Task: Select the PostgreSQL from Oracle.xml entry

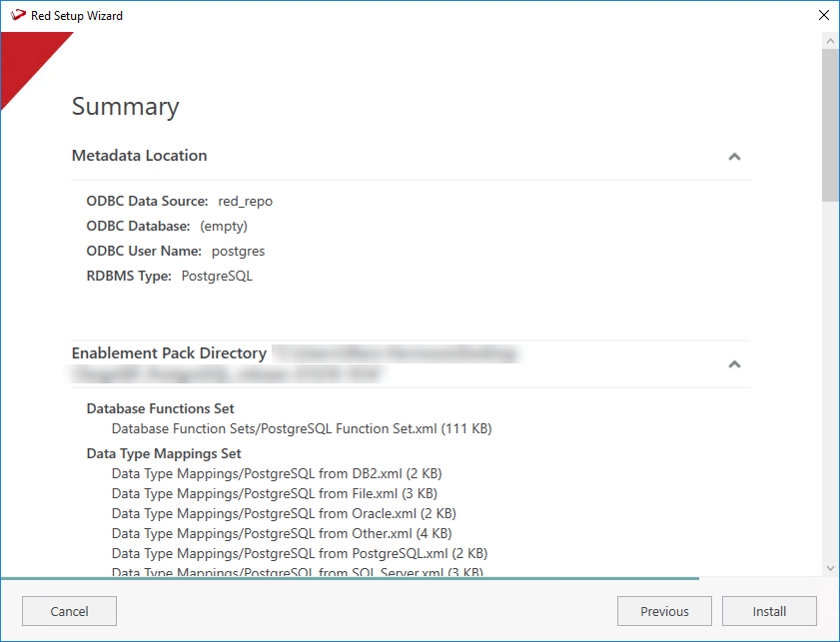Action: pos(284,513)
